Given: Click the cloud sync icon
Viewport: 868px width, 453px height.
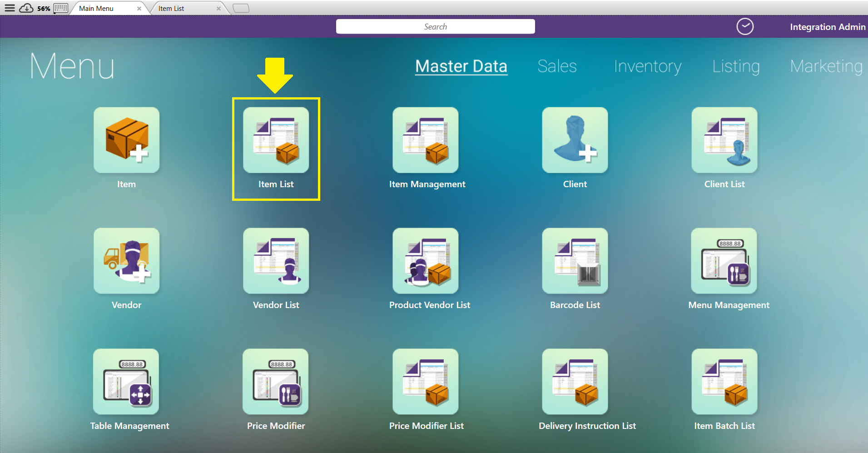Looking at the screenshot, I should tap(26, 8).
